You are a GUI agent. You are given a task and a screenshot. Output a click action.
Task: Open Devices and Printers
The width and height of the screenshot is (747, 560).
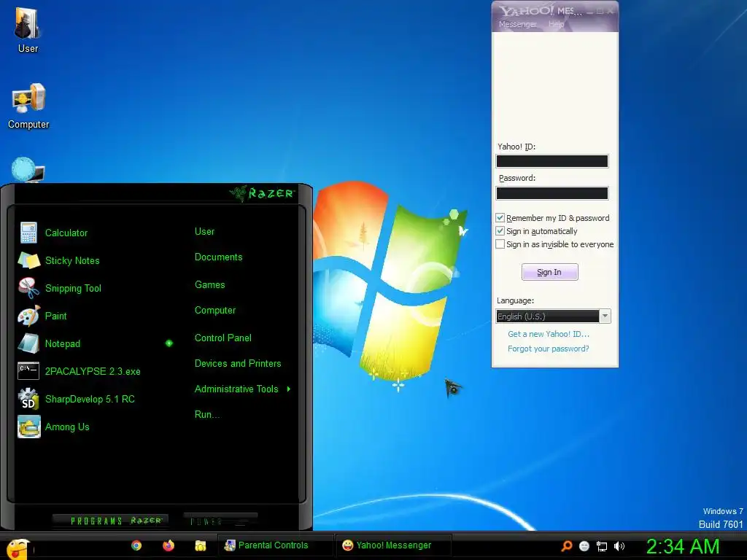238,364
